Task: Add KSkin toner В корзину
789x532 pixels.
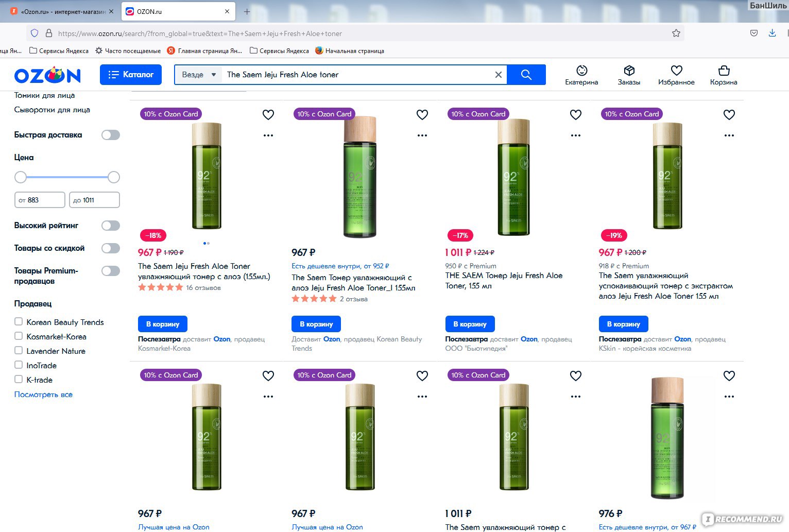Action: coord(623,324)
